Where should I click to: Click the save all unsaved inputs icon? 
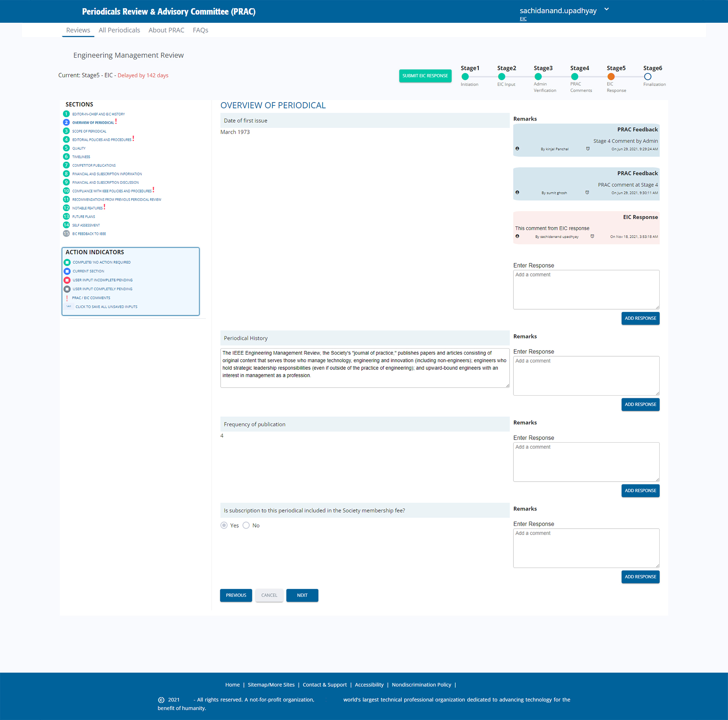[69, 307]
